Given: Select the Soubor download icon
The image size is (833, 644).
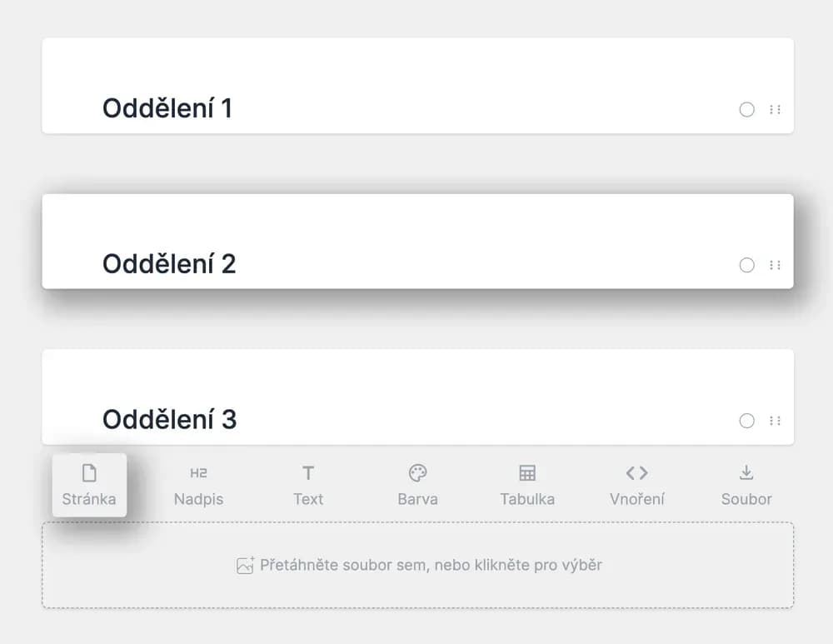Looking at the screenshot, I should click(x=746, y=473).
